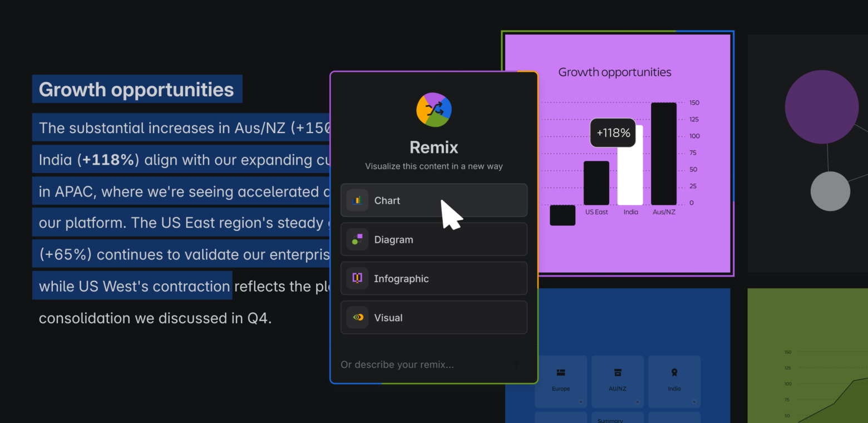
Task: Choose the Chart remix option
Action: 434,200
